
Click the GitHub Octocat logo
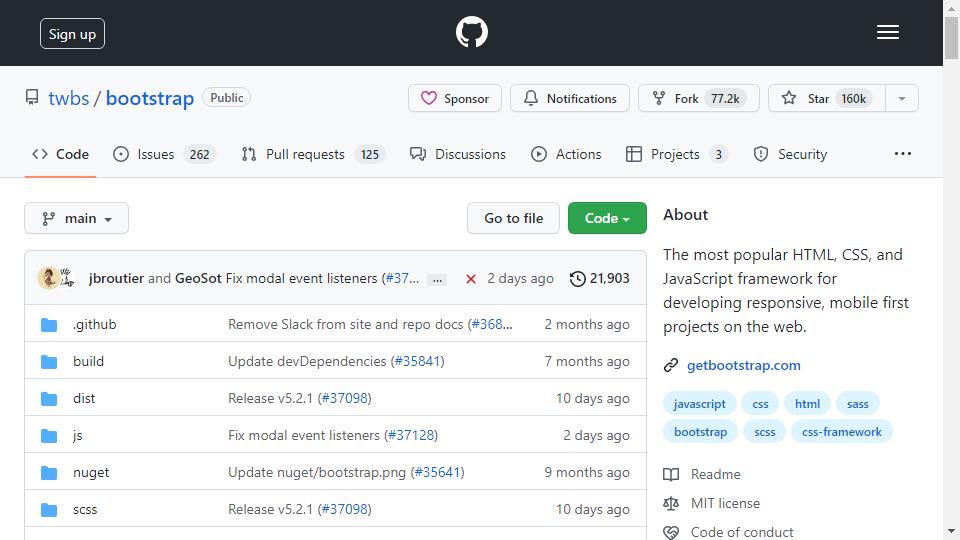(x=471, y=32)
